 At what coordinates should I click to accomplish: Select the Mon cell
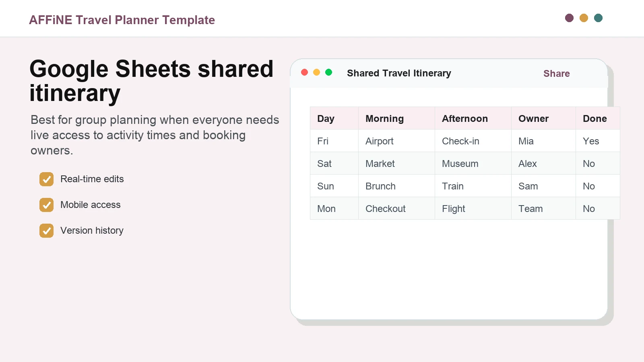click(334, 208)
